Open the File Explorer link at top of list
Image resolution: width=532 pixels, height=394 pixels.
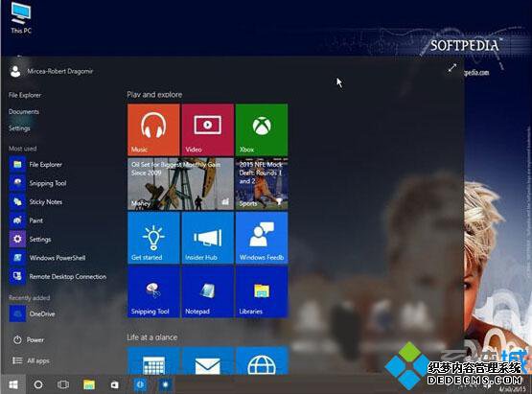tap(25, 95)
